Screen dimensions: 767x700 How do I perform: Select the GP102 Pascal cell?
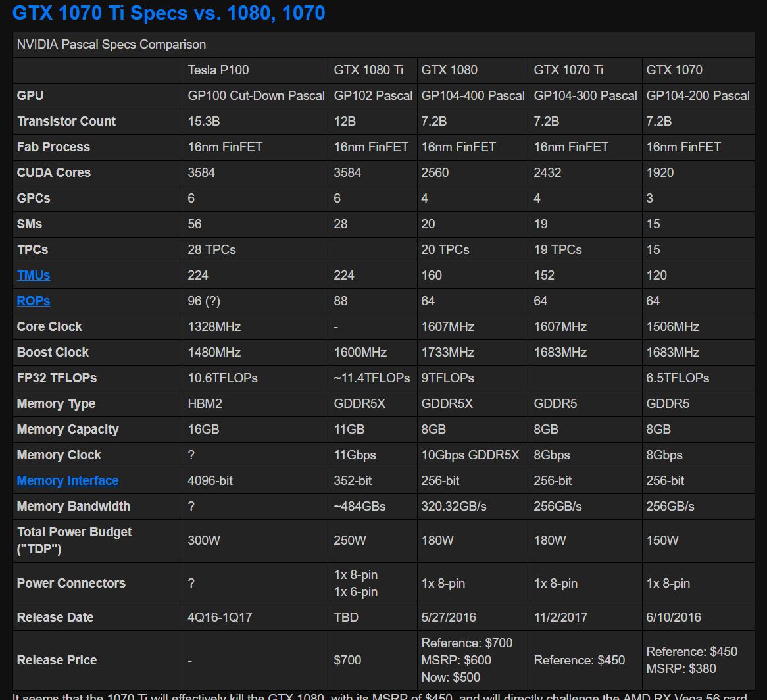click(373, 96)
